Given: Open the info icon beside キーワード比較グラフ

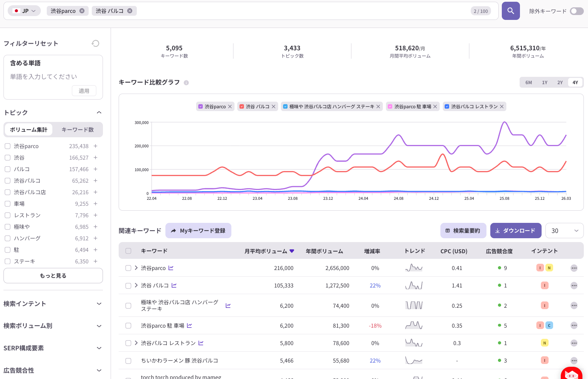Looking at the screenshot, I should click(186, 83).
